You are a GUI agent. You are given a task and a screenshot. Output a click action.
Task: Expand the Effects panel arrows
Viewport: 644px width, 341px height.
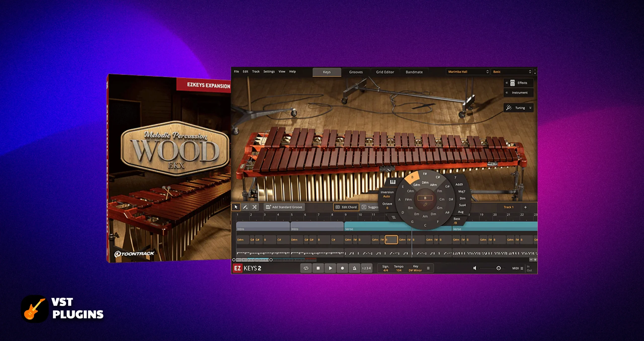(x=507, y=83)
